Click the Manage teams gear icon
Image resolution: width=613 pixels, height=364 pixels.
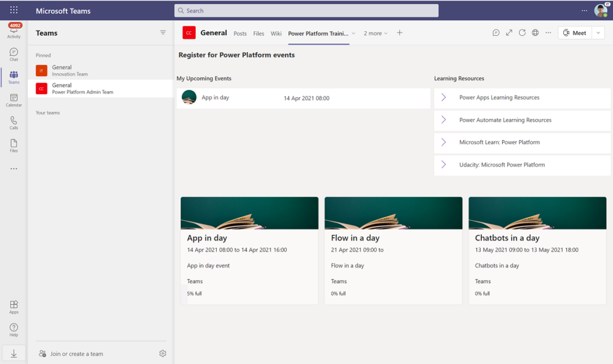(162, 354)
